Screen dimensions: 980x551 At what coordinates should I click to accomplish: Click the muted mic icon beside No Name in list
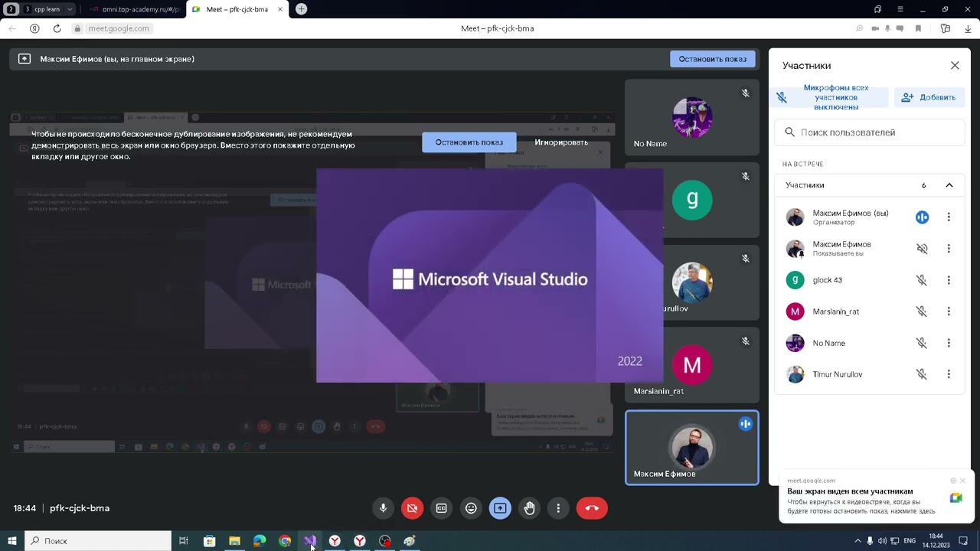click(x=922, y=343)
